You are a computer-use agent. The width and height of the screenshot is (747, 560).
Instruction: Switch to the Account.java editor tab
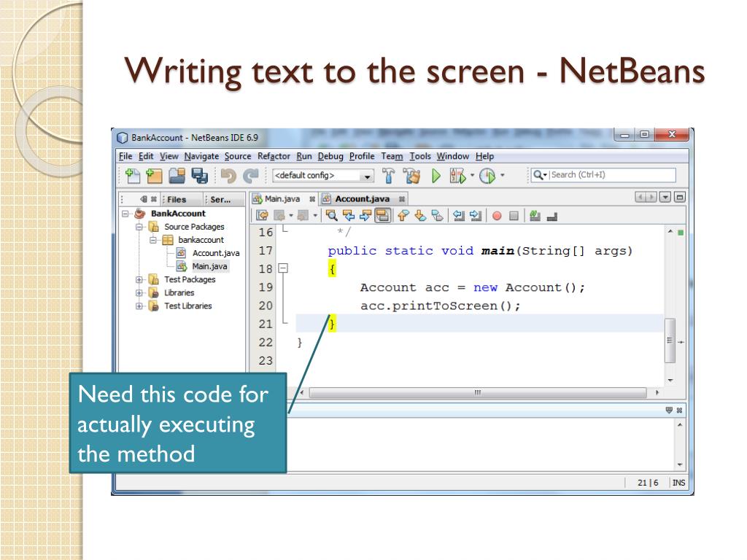362,199
